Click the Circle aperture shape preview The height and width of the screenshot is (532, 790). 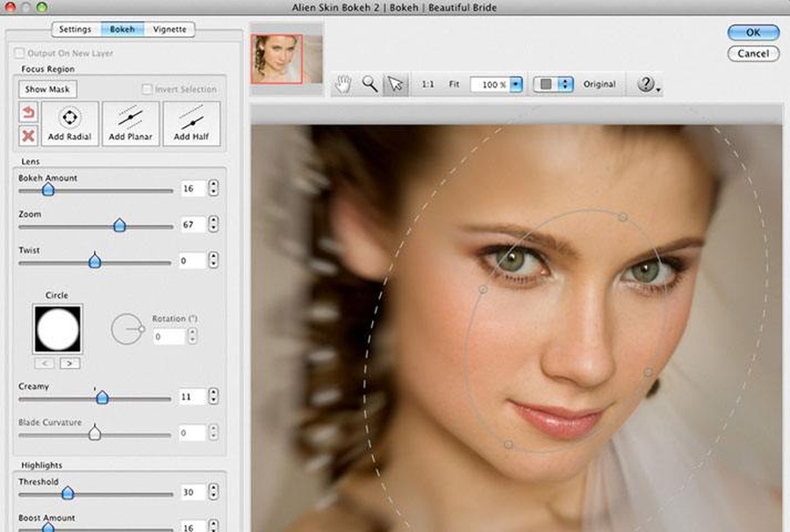pos(57,329)
